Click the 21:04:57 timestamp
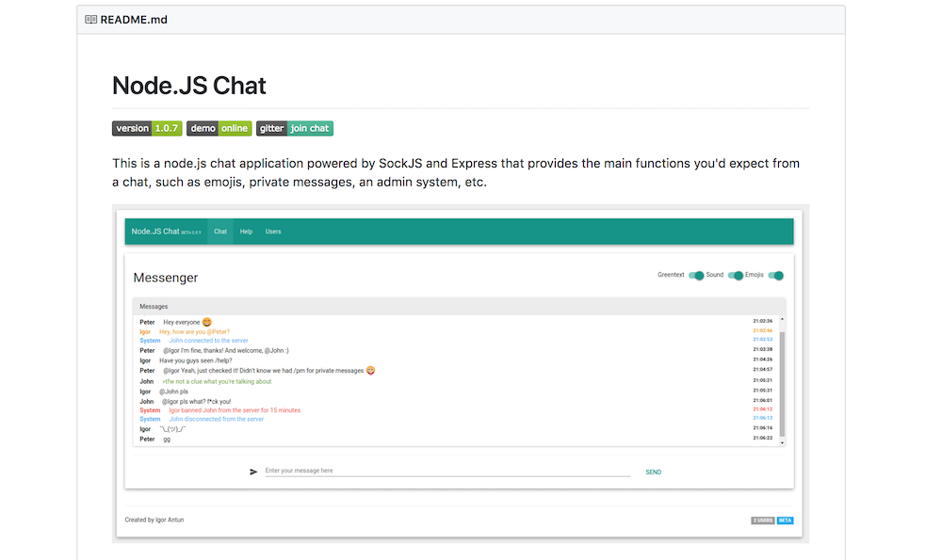 (x=763, y=370)
